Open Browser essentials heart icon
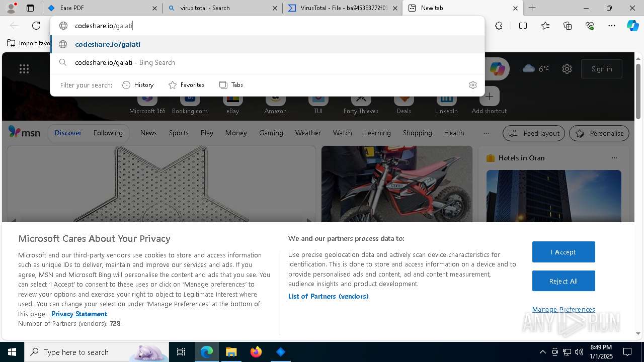Viewport: 644px width, 362px height. click(590, 26)
